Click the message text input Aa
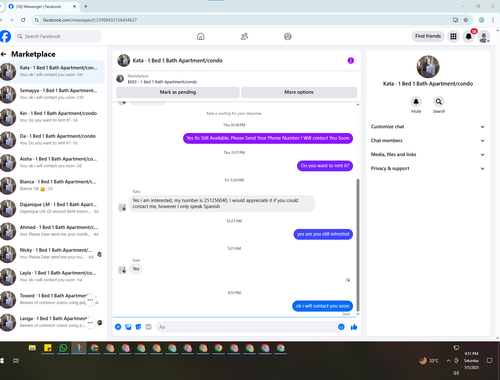The height and width of the screenshot is (380, 500). pyautogui.click(x=251, y=327)
